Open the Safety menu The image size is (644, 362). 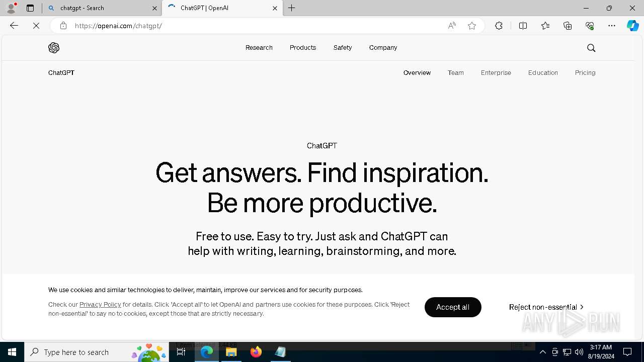click(x=343, y=48)
